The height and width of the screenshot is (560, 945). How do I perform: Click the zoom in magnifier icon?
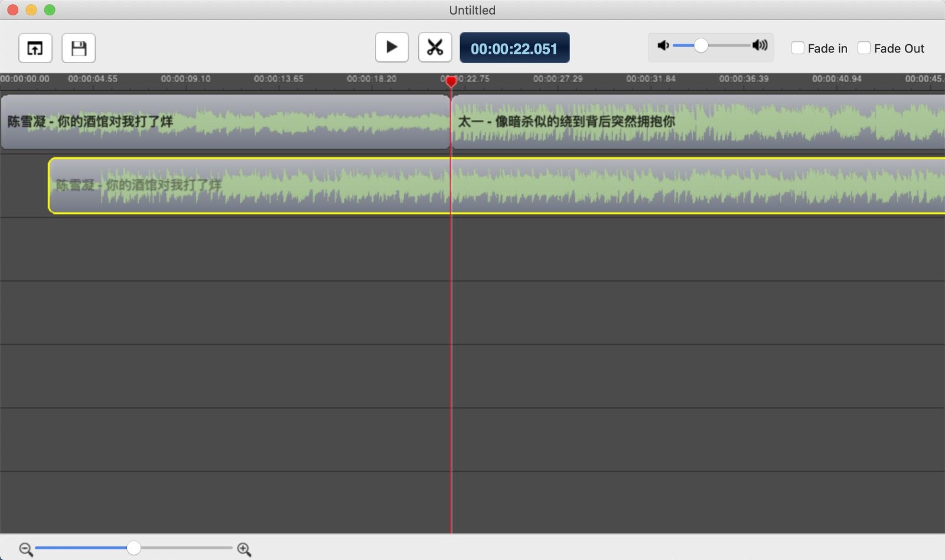pos(244,549)
